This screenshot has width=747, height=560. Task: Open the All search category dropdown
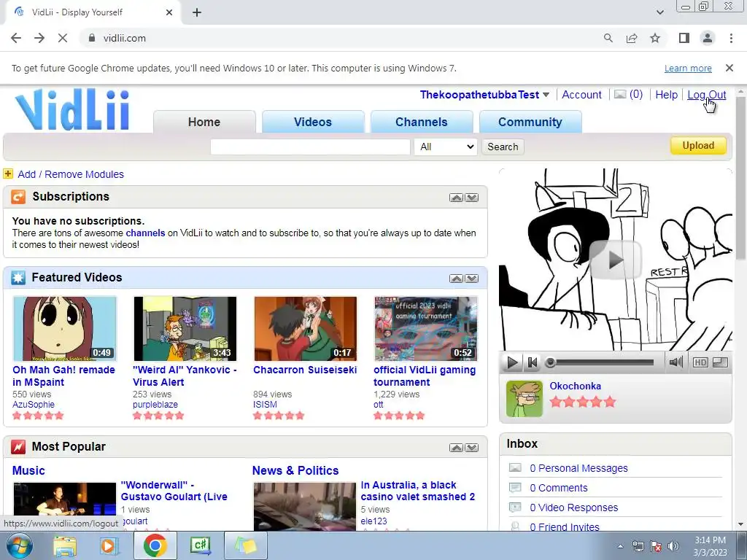(446, 147)
